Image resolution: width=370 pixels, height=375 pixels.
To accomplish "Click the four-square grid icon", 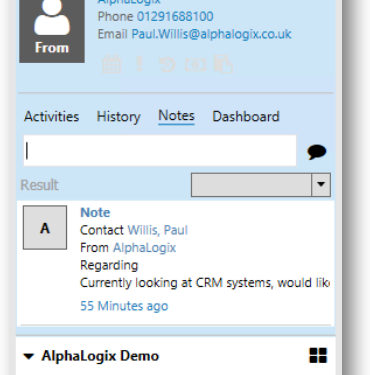I will click(x=318, y=355).
